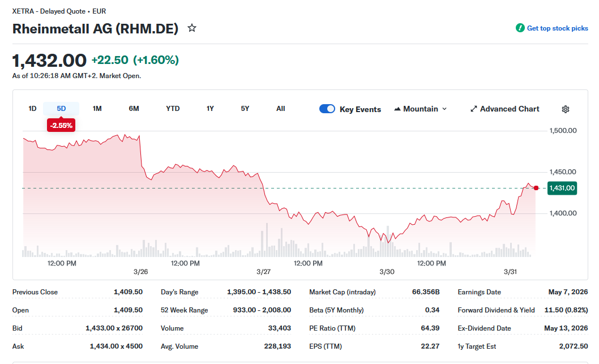
Task: Click 52 Week Range 933.00 - 2,008.00
Action: point(262,310)
